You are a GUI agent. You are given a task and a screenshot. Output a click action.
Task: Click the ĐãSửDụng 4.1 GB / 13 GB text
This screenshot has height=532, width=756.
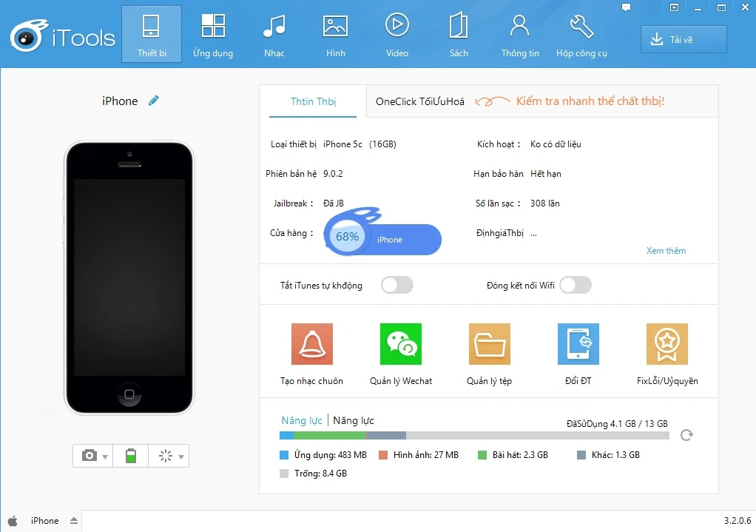coord(617,423)
